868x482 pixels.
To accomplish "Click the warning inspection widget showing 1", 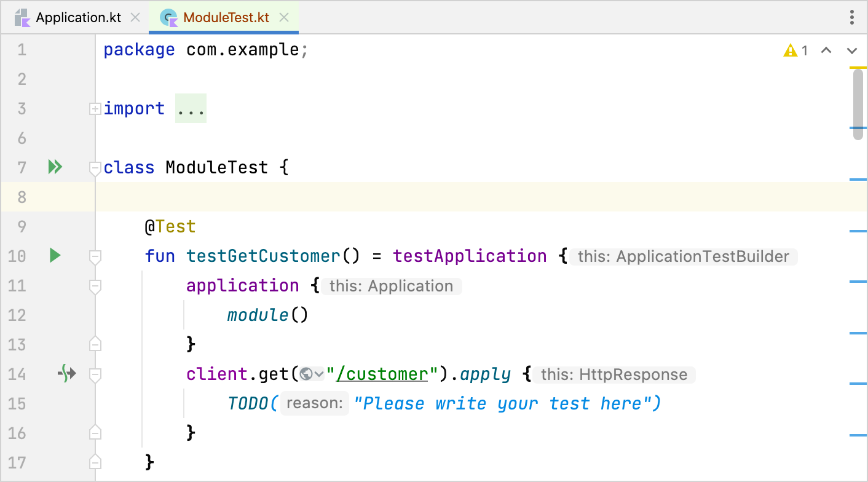I will (795, 50).
